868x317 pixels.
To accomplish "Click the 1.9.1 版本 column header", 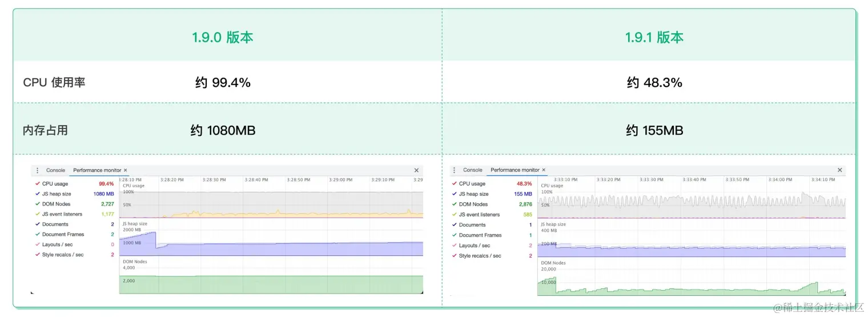I will 654,38.
